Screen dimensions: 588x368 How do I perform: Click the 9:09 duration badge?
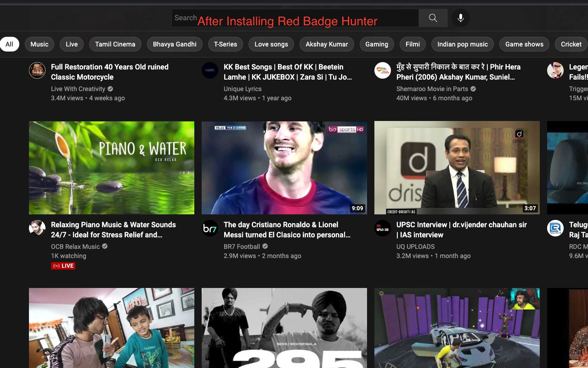pyautogui.click(x=357, y=208)
